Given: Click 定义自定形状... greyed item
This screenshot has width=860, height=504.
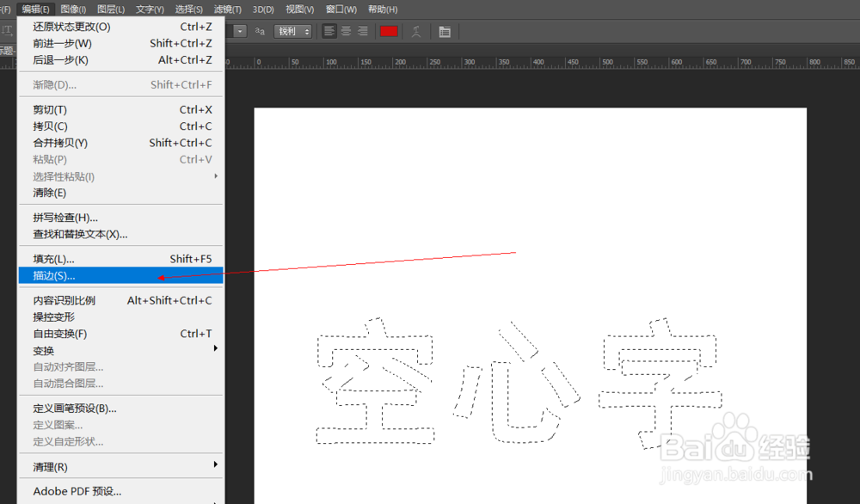Looking at the screenshot, I should pyautogui.click(x=120, y=441).
